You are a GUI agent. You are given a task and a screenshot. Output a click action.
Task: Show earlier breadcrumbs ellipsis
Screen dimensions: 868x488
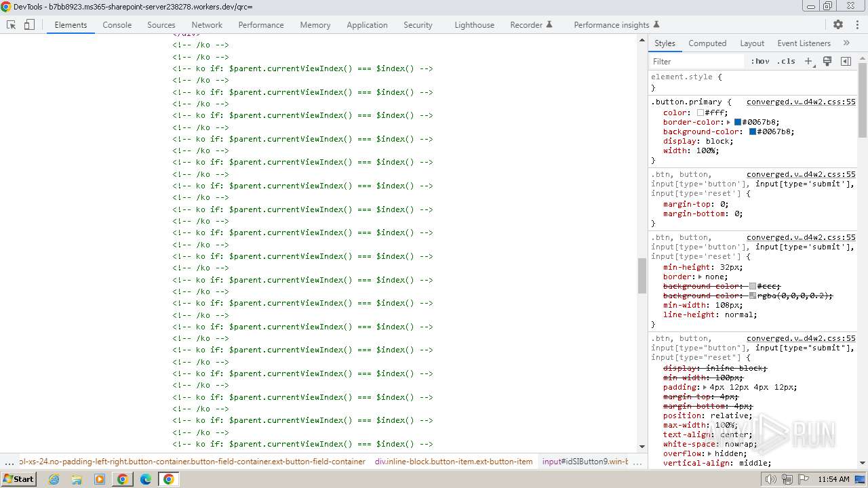9,462
